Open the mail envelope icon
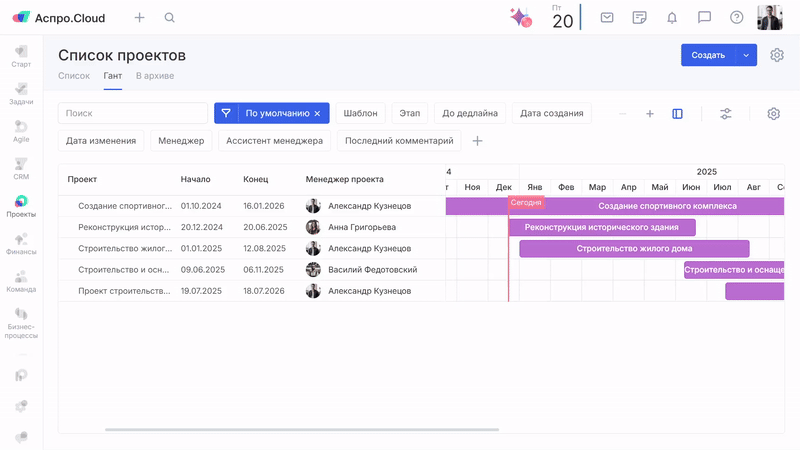The width and height of the screenshot is (800, 450). (x=607, y=17)
